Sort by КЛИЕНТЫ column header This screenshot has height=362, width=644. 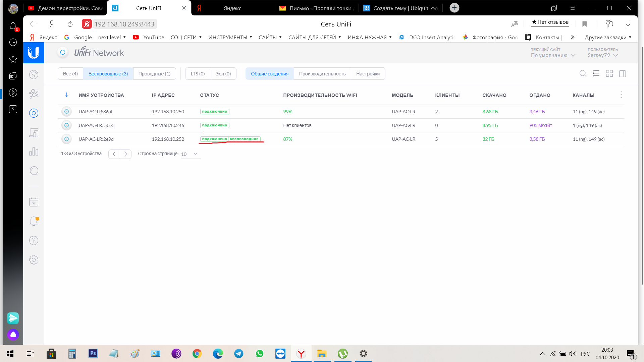[447, 95]
